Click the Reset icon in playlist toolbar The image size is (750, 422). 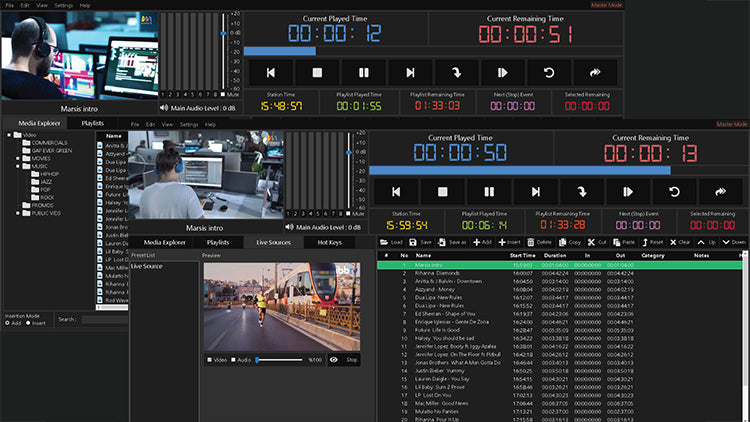tap(644, 242)
